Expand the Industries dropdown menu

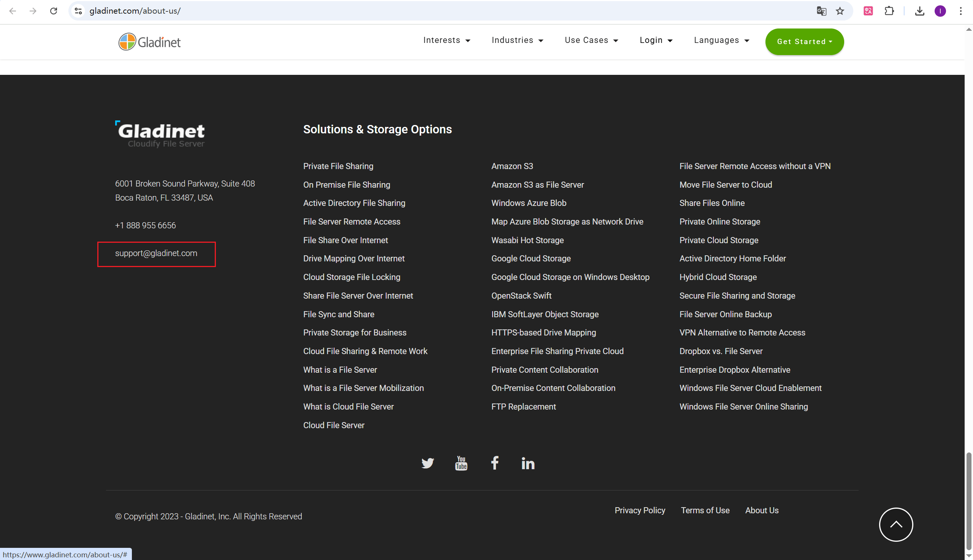(517, 40)
